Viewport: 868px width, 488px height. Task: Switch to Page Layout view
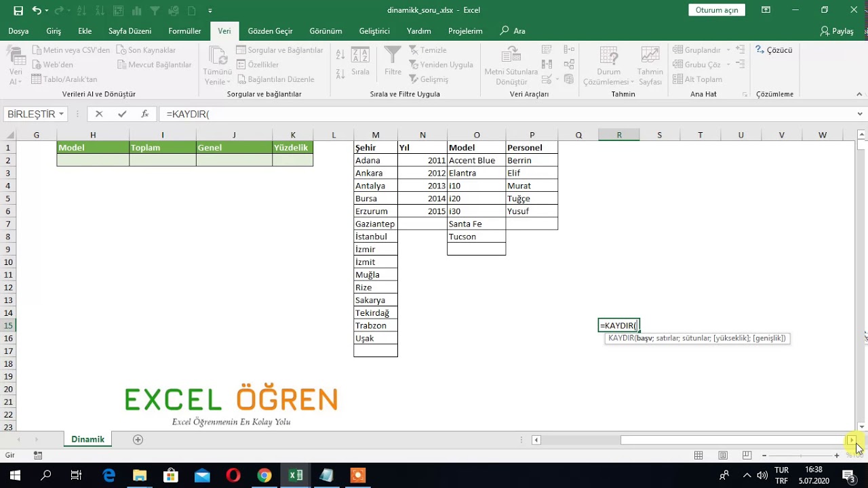point(723,455)
